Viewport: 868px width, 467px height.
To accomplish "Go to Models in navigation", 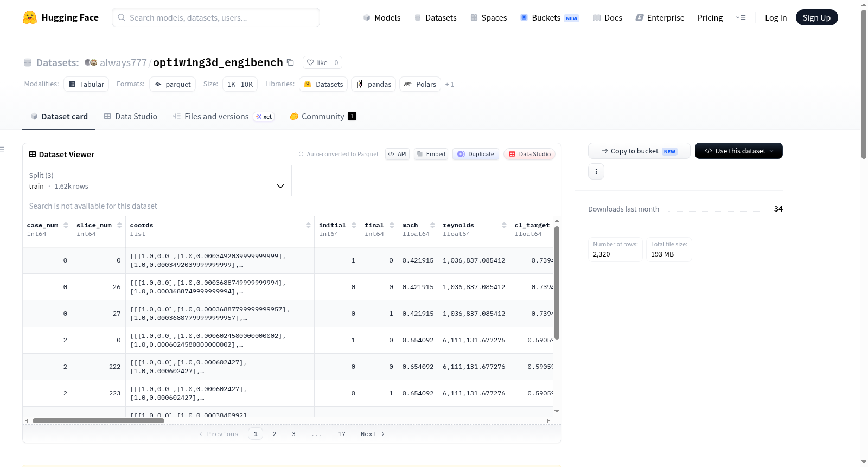I will point(382,17).
